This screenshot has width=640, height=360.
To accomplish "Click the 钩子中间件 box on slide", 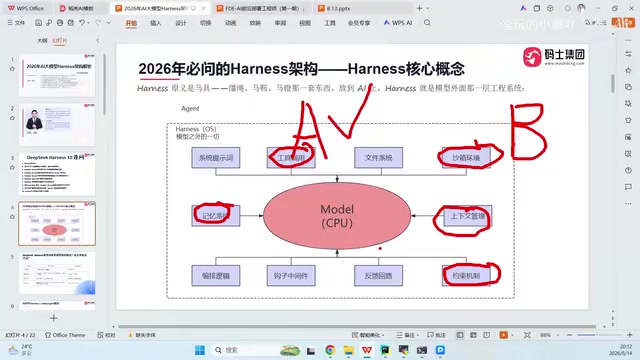I will (291, 276).
